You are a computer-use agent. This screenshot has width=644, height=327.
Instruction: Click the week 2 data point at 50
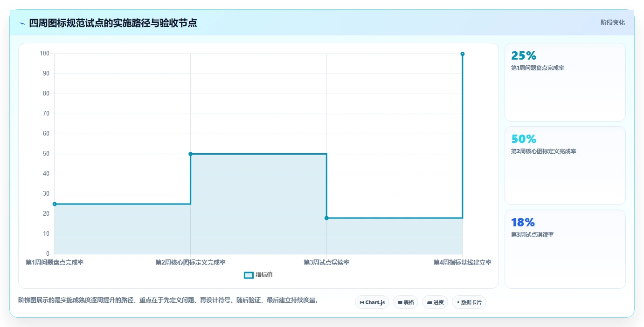click(190, 154)
